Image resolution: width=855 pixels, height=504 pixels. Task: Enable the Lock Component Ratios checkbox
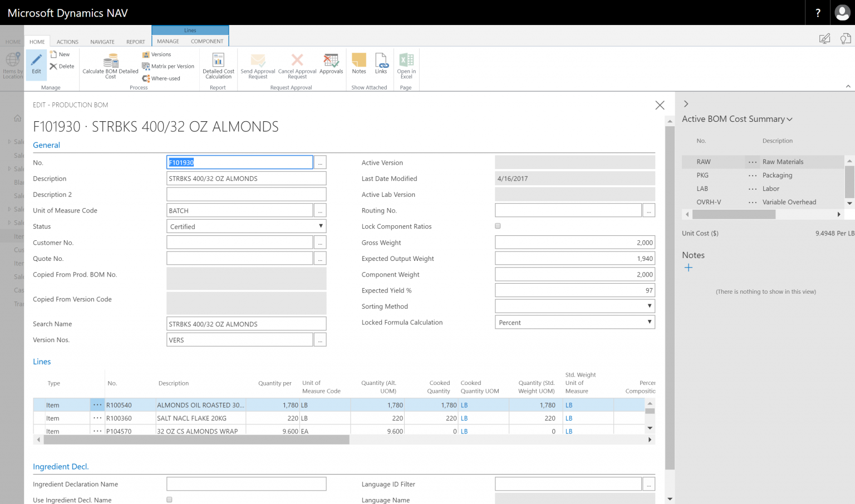[x=497, y=226]
